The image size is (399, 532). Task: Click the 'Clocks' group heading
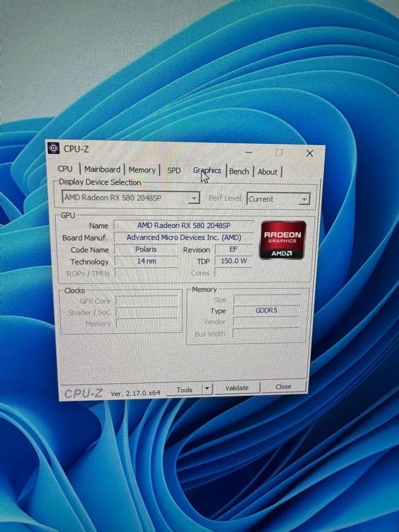pos(75,291)
